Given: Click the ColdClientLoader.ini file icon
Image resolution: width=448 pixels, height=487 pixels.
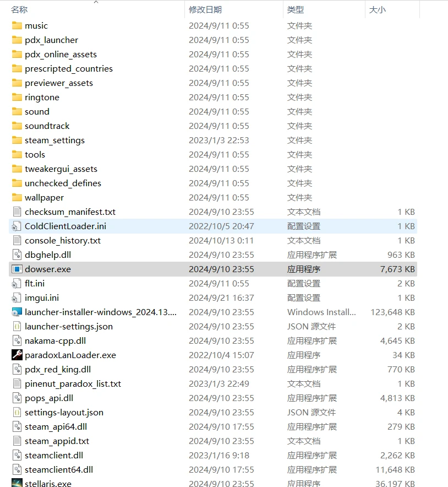Looking at the screenshot, I should click(x=17, y=226).
